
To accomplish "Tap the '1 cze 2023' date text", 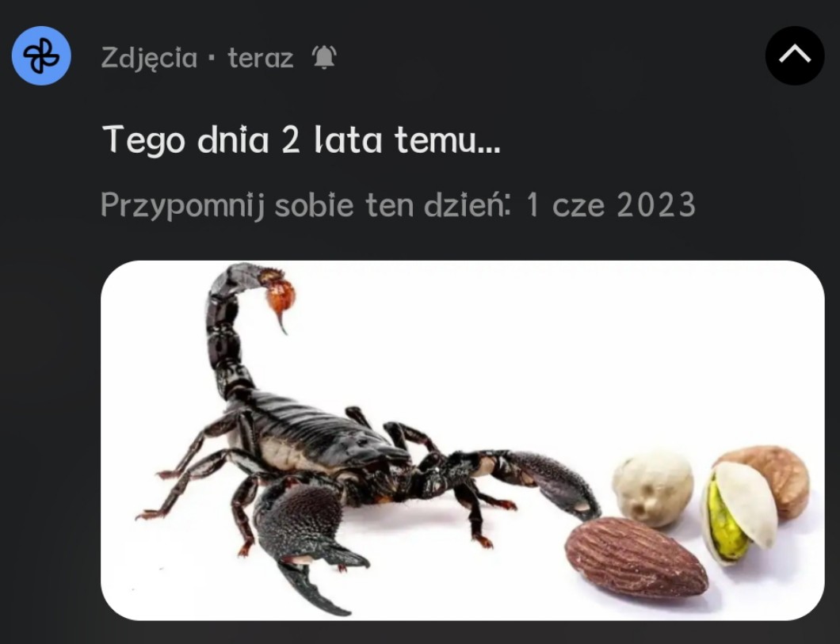I will [x=611, y=204].
